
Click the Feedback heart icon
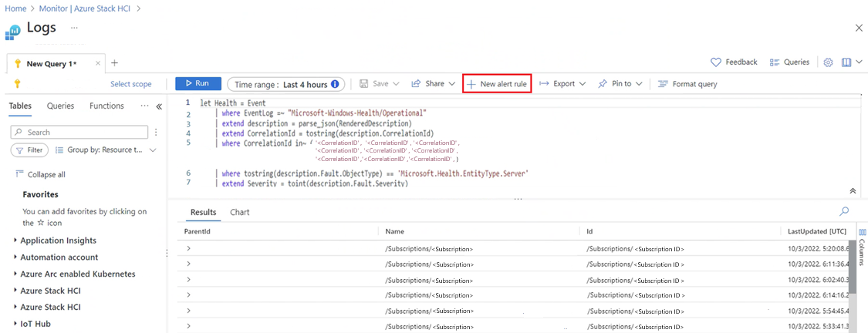(716, 62)
